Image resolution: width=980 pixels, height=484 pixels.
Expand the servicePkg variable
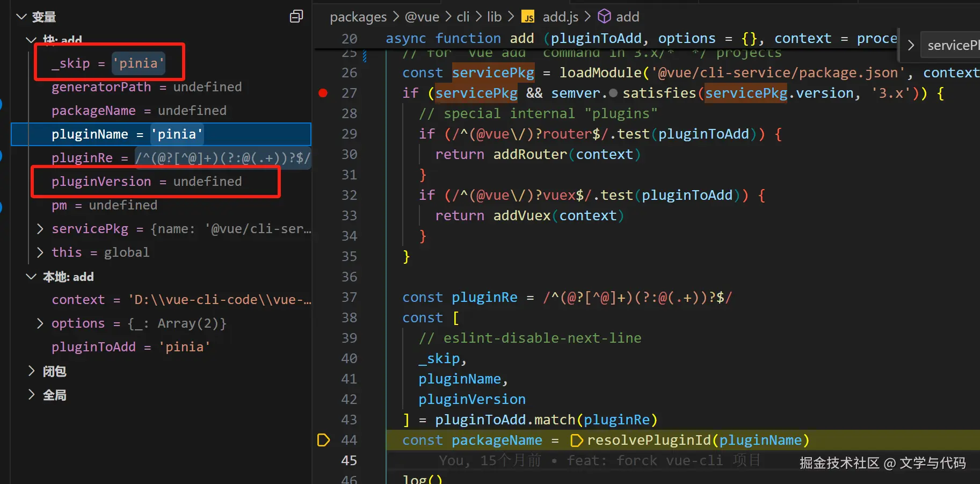[40, 229]
